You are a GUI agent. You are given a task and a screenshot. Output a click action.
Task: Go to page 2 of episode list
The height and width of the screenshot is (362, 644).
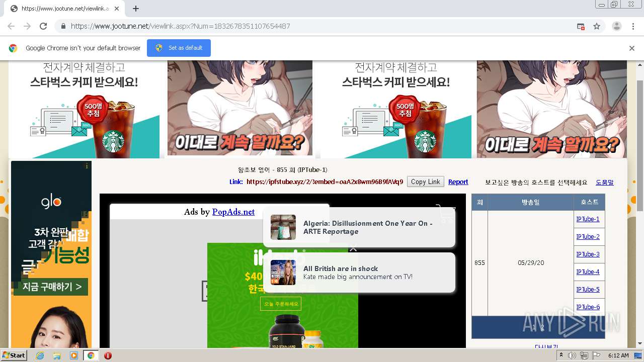[542, 327]
